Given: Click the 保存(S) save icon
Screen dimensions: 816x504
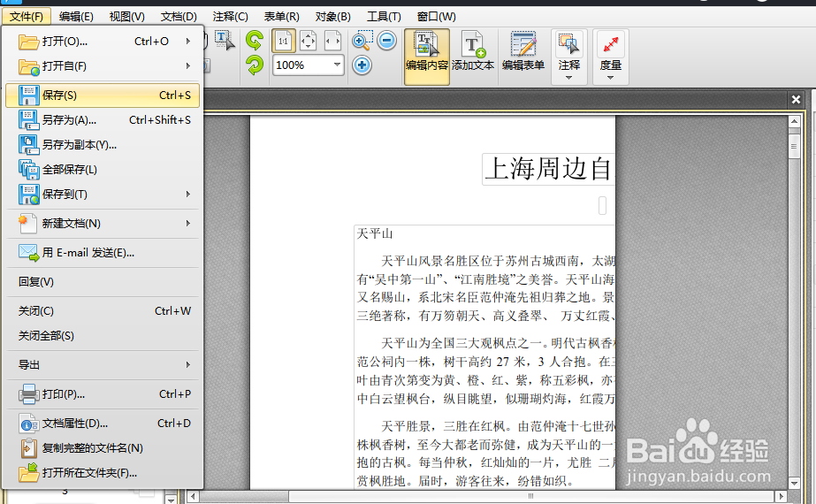Looking at the screenshot, I should pos(28,95).
